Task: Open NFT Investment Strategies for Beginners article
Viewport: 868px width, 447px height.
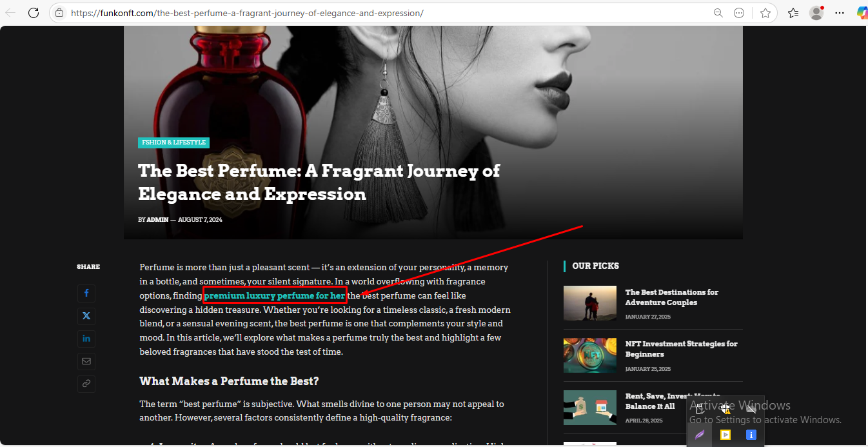Action: [682, 349]
